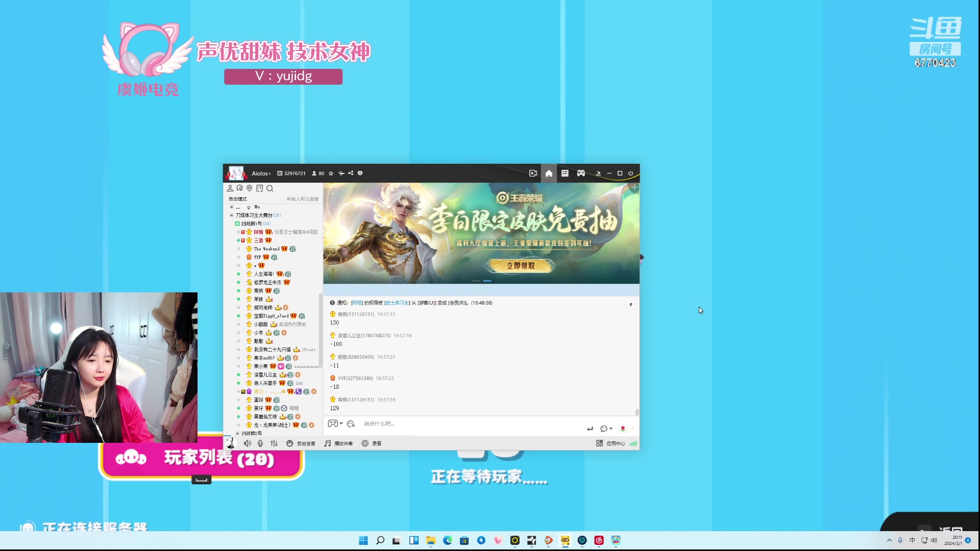
Task: Open the audio mixer settings icon
Action: click(274, 443)
